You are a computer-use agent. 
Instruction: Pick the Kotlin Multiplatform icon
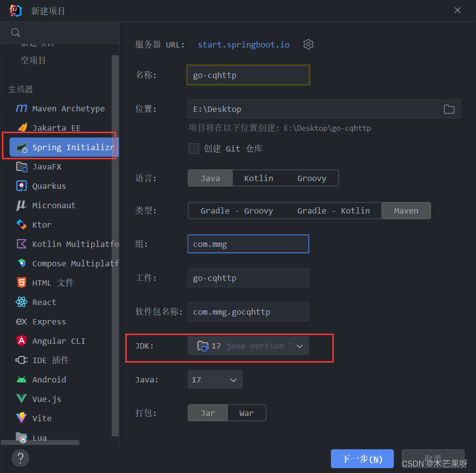click(x=21, y=244)
